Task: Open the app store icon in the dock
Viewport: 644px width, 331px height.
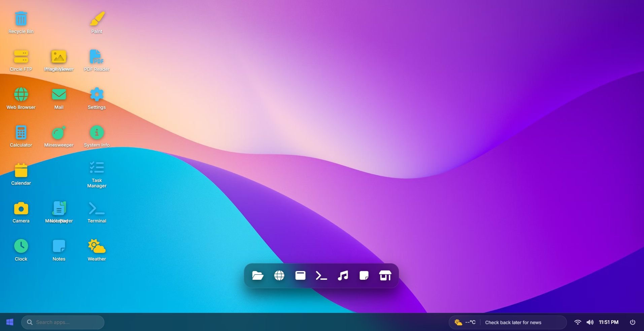Action: (385, 276)
